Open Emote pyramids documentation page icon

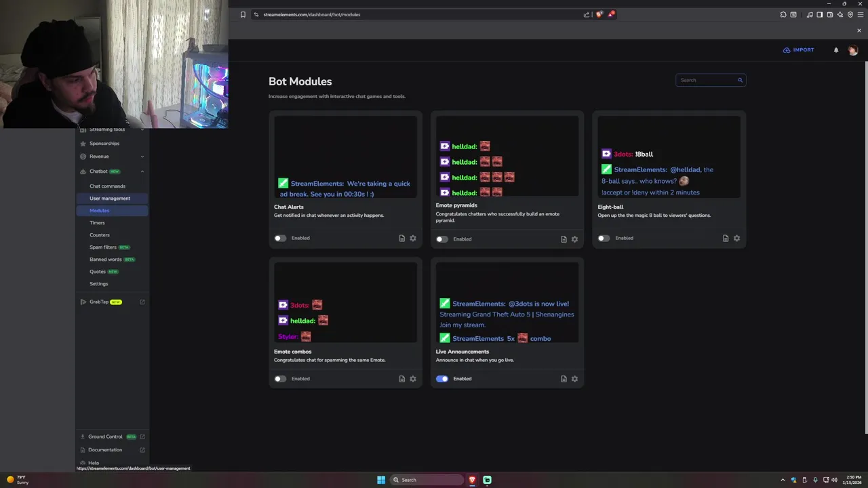tap(564, 239)
